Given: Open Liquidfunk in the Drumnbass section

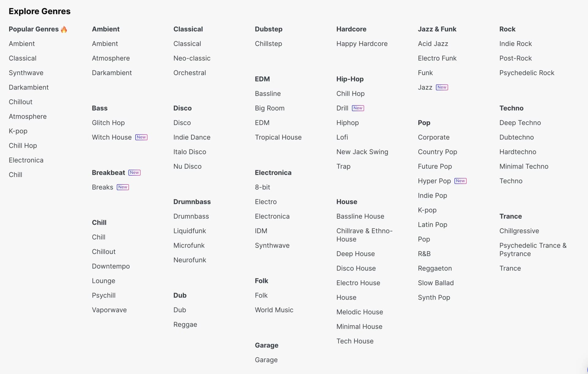Looking at the screenshot, I should 190,231.
